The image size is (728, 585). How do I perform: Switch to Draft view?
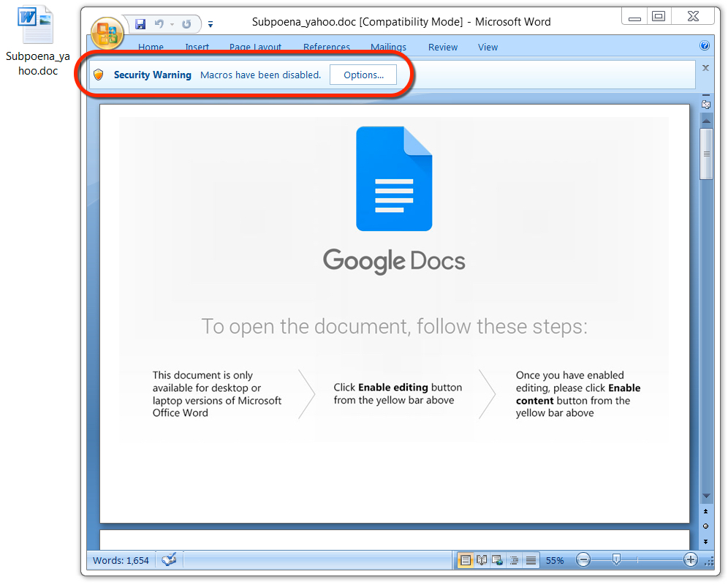pos(531,560)
